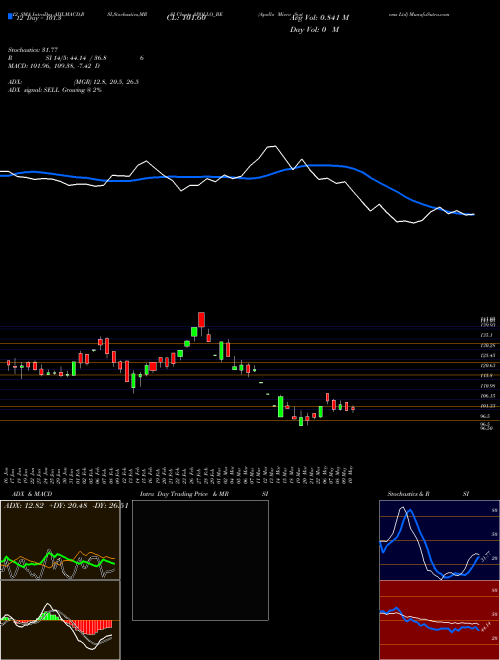Click the '(MGR) 12.8, 20.5, 26.5' ADX values

[x=106, y=82]
